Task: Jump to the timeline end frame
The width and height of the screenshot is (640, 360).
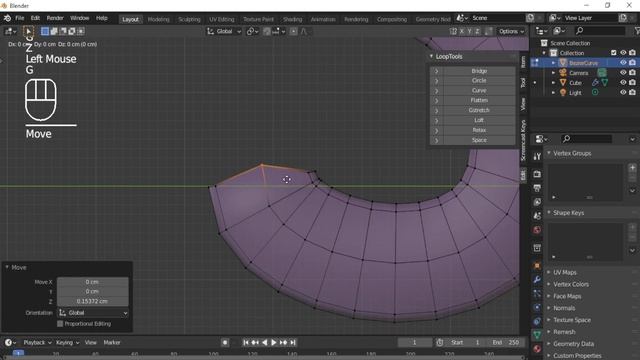Action: pos(293,342)
